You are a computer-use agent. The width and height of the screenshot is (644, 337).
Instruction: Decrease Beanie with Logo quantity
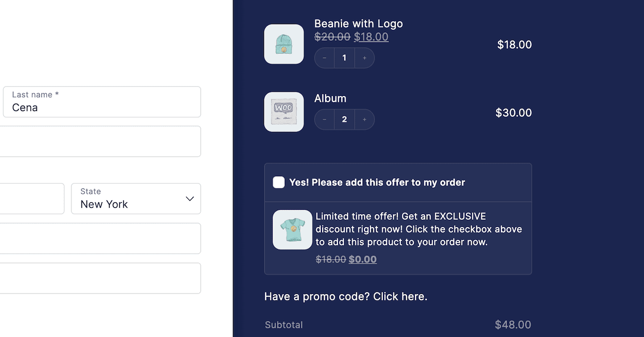[324, 58]
